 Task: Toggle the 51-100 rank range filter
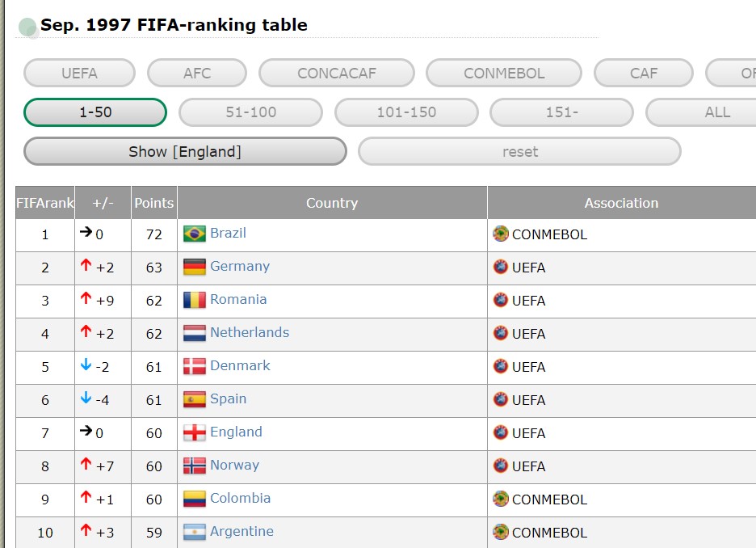[250, 112]
